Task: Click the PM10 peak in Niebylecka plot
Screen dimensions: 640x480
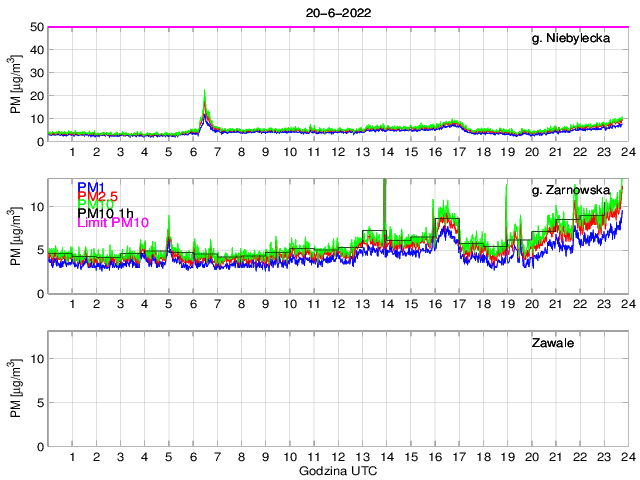Action: [x=205, y=93]
